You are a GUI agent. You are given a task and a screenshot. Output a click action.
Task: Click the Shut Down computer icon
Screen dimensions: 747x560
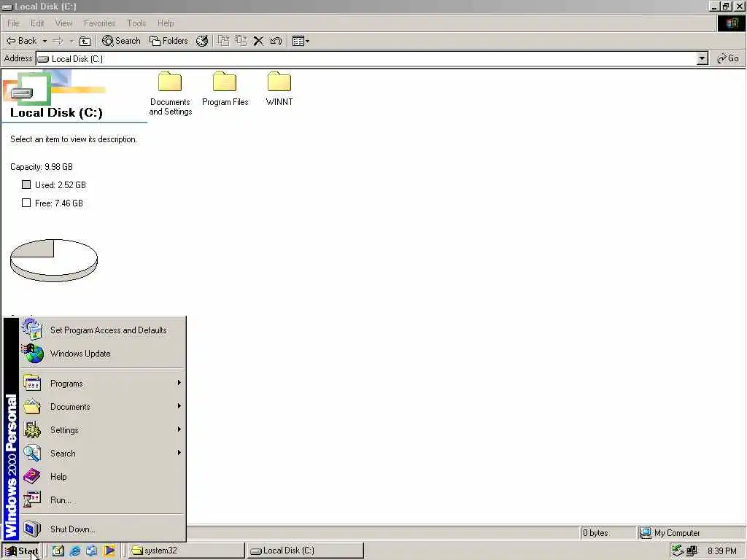32,529
